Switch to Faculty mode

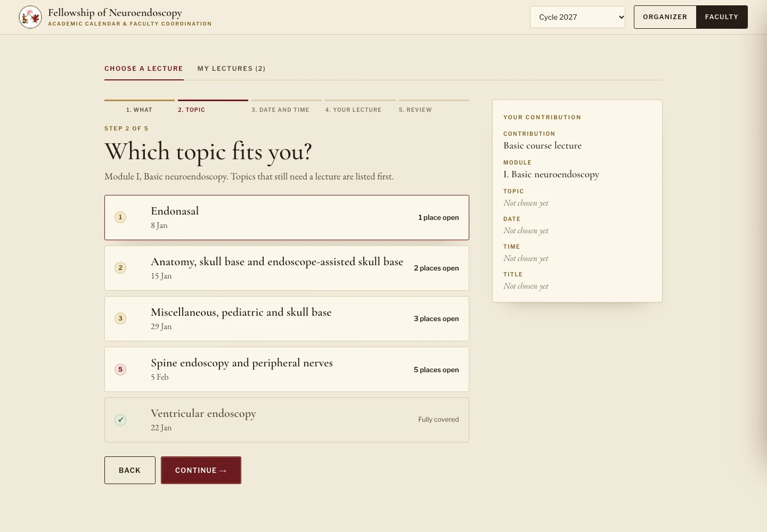pyautogui.click(x=722, y=17)
